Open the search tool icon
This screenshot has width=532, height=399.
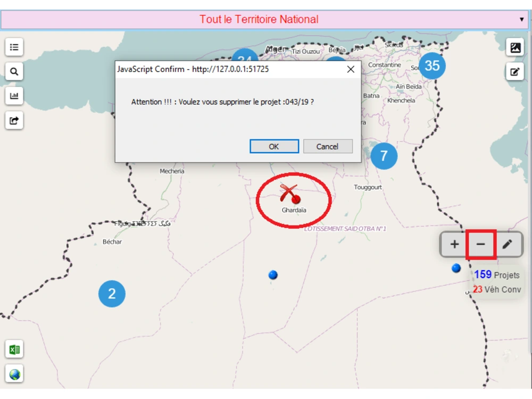[14, 72]
